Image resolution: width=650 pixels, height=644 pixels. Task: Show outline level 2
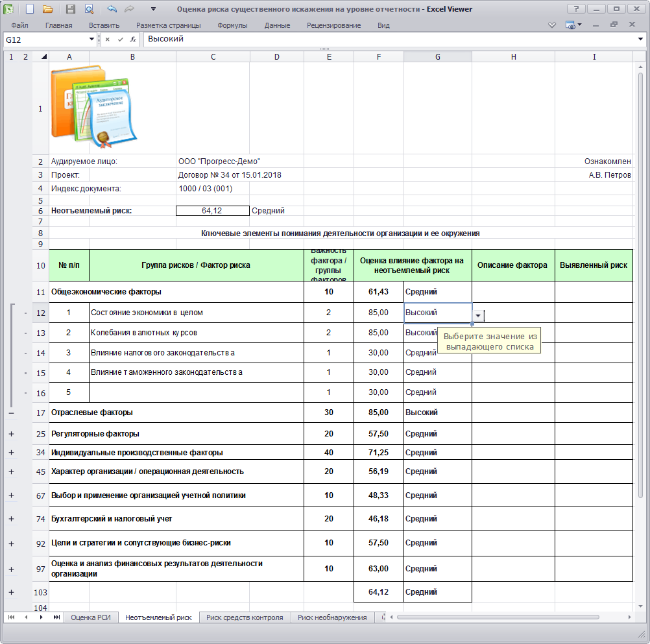click(25, 57)
